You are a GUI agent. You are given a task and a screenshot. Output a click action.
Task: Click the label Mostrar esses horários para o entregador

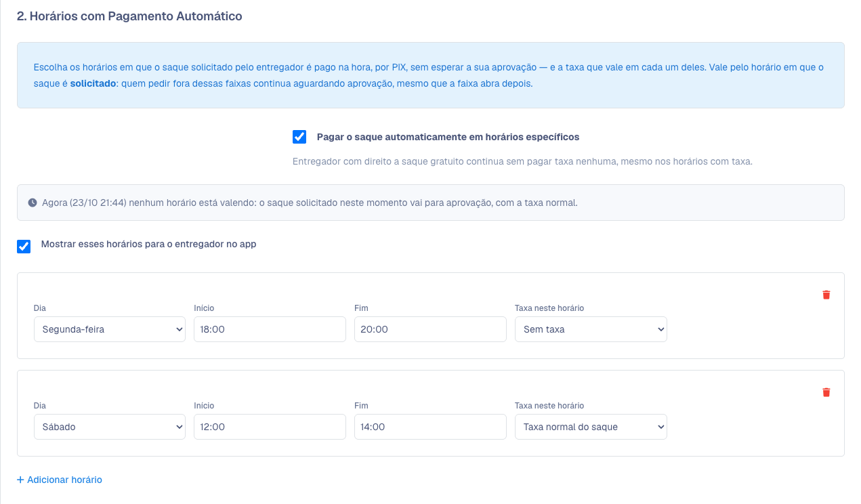click(x=148, y=244)
